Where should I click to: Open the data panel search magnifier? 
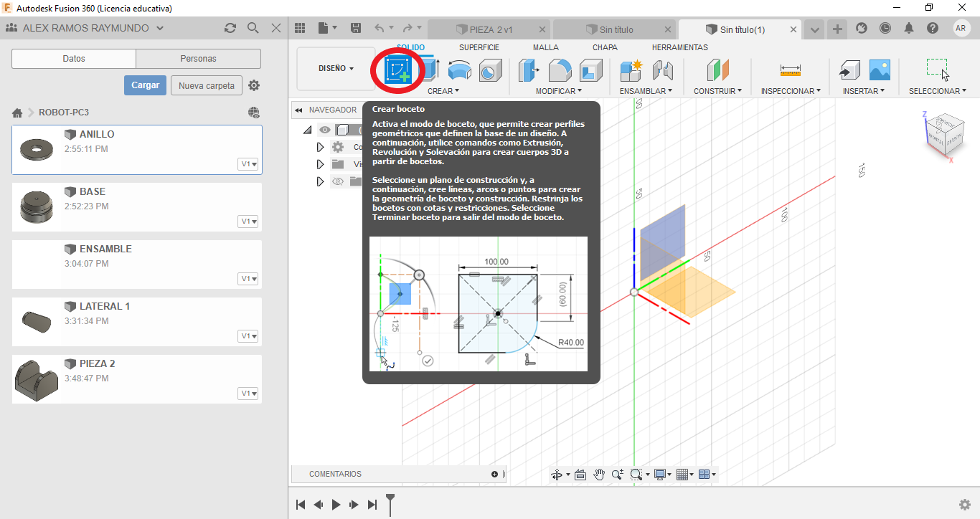tap(253, 28)
